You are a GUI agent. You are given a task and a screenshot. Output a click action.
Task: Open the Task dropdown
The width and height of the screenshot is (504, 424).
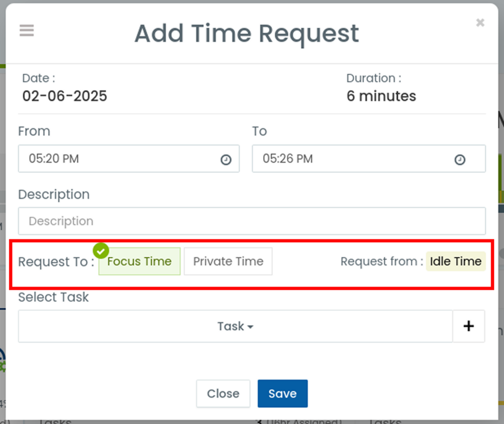pyautogui.click(x=235, y=326)
